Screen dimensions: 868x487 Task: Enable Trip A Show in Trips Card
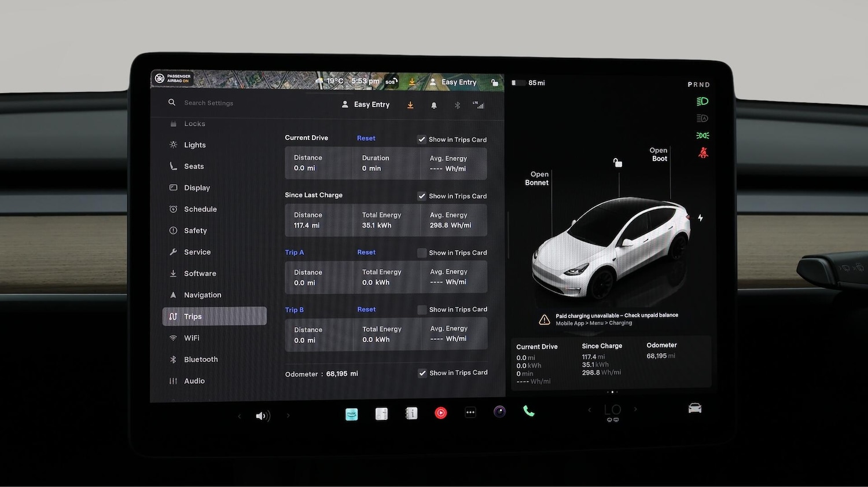pyautogui.click(x=422, y=253)
